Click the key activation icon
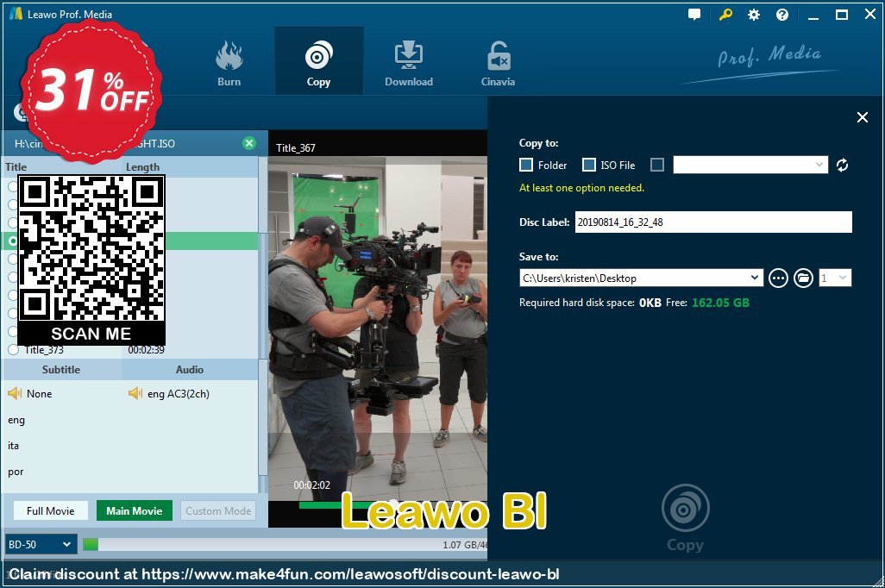Image resolution: width=885 pixels, height=588 pixels. click(725, 15)
